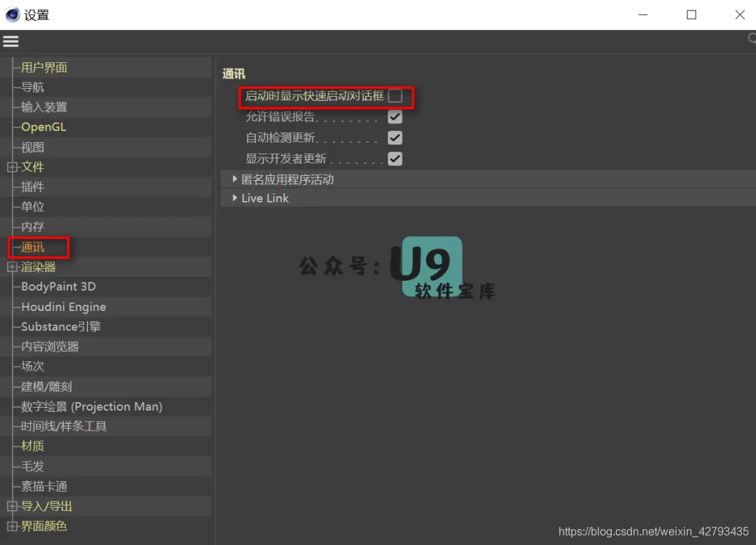Expand the 导入/导出 category

click(11, 506)
